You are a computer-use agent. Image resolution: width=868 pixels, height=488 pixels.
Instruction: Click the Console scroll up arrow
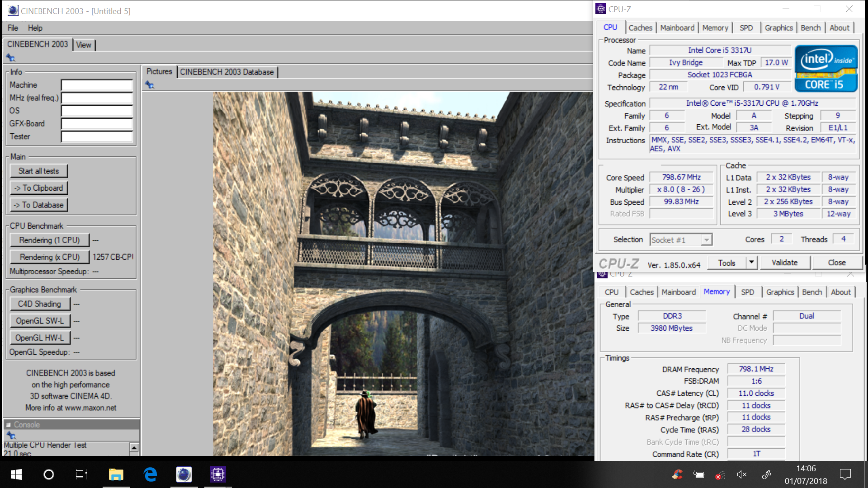[134, 447]
